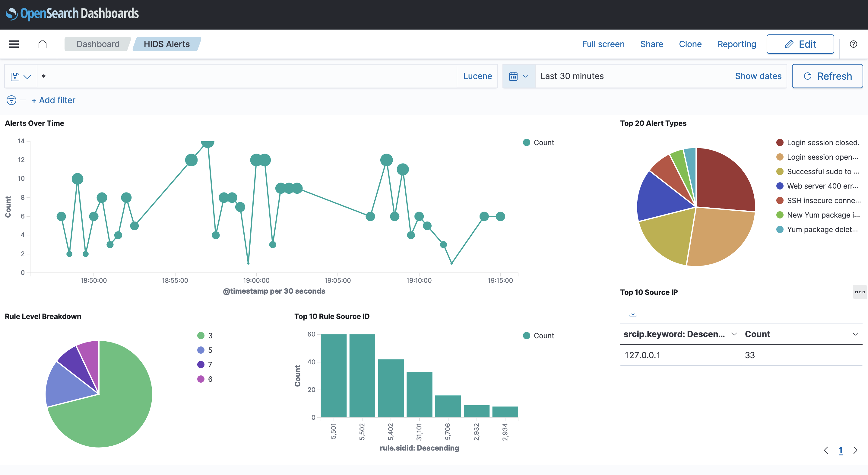
Task: Select the Dashboard breadcrumb tab
Action: pos(97,44)
